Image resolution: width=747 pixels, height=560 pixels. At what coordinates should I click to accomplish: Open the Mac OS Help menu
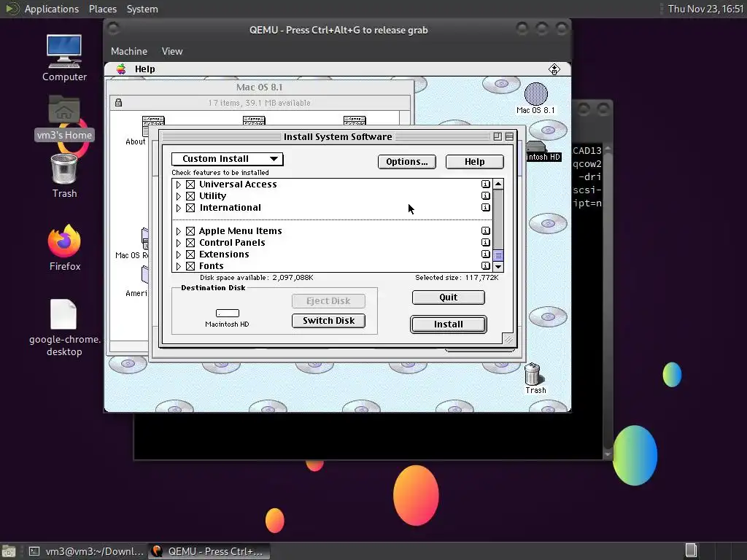tap(145, 69)
